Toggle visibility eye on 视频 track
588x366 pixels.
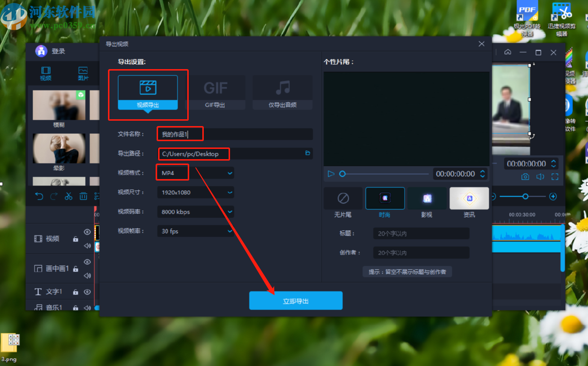88,232
